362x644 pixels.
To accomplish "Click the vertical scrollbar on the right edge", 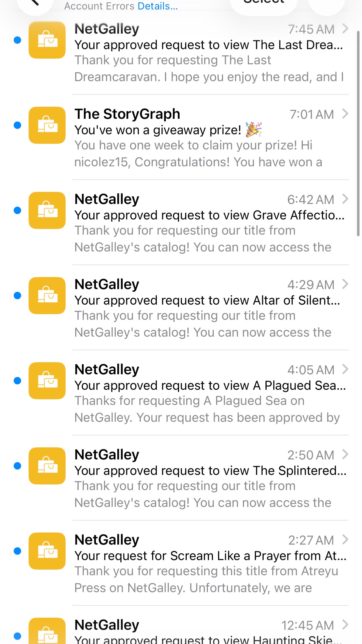I will click(358, 134).
